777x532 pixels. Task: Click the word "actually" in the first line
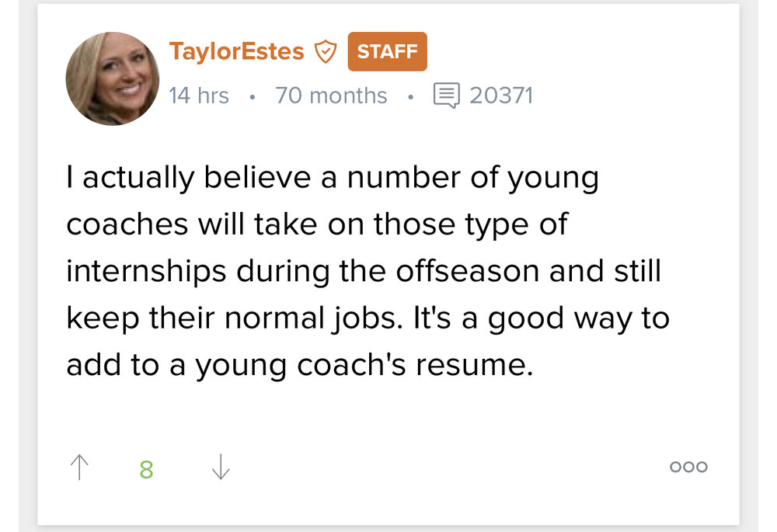click(x=138, y=179)
